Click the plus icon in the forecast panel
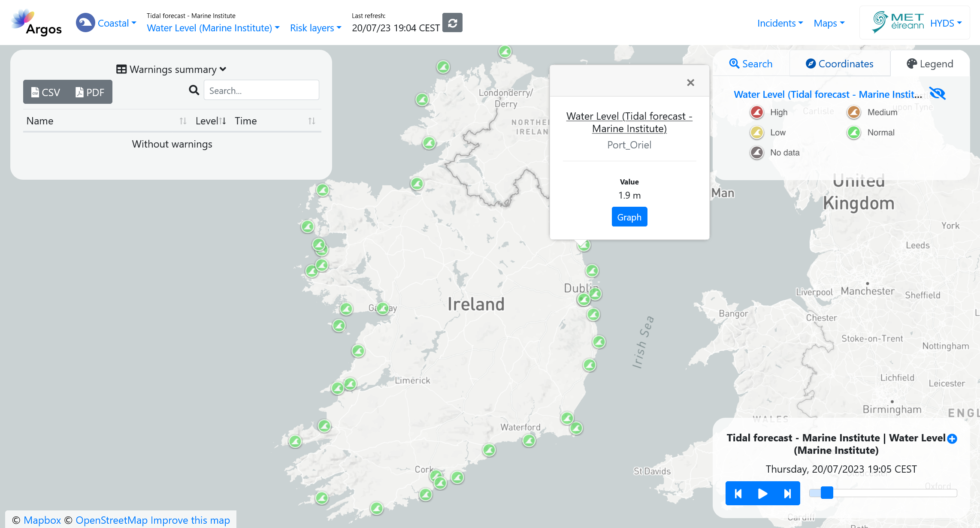 952,438
